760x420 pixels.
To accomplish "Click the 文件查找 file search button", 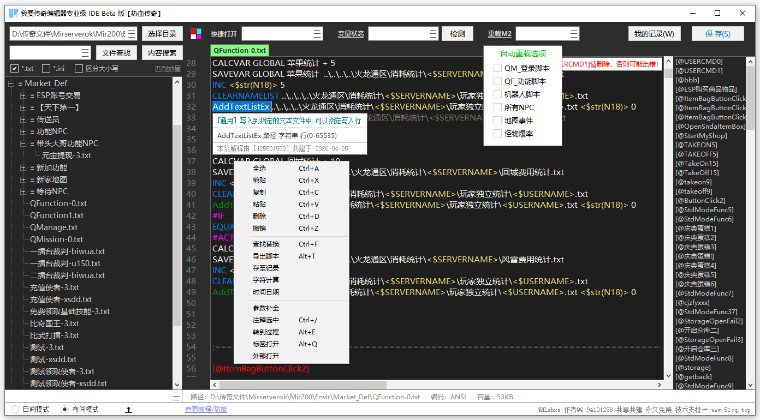I will [116, 52].
